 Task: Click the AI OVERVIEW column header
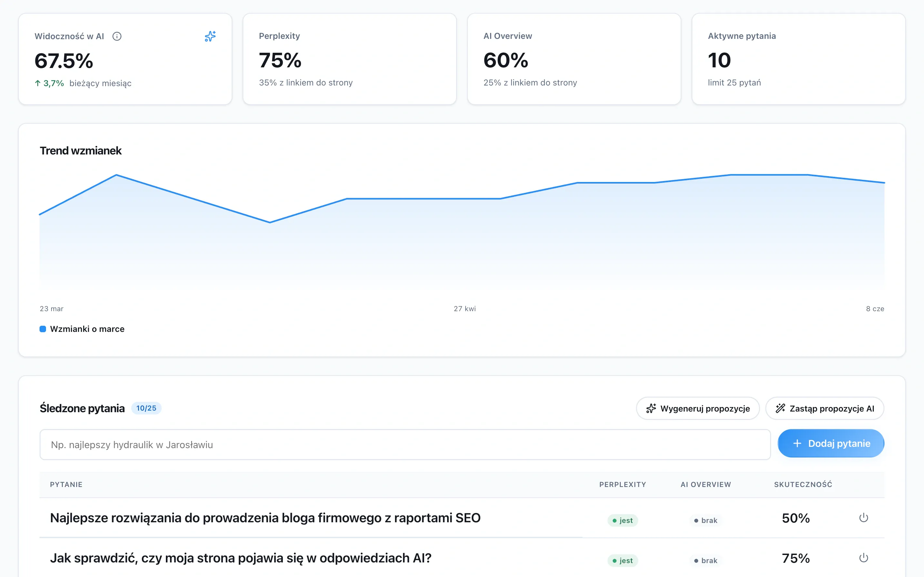[706, 484]
